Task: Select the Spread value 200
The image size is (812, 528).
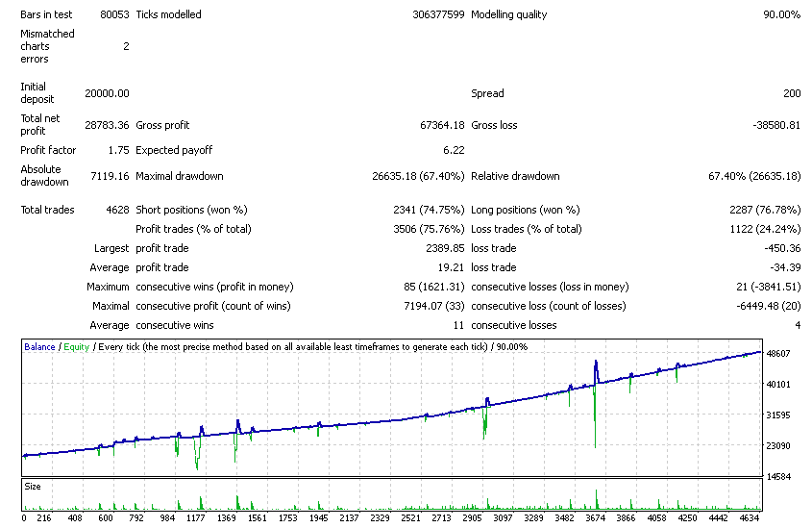Action: click(x=791, y=93)
